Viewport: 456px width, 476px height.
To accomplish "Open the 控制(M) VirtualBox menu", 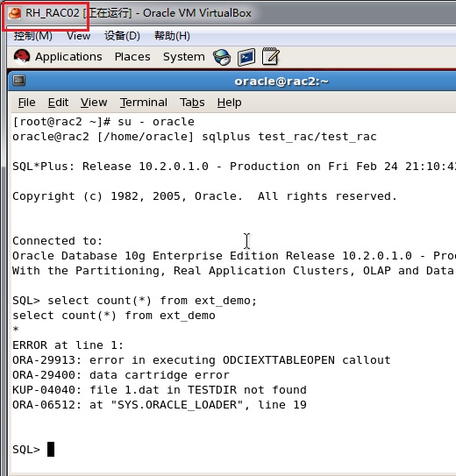I will tap(32, 36).
